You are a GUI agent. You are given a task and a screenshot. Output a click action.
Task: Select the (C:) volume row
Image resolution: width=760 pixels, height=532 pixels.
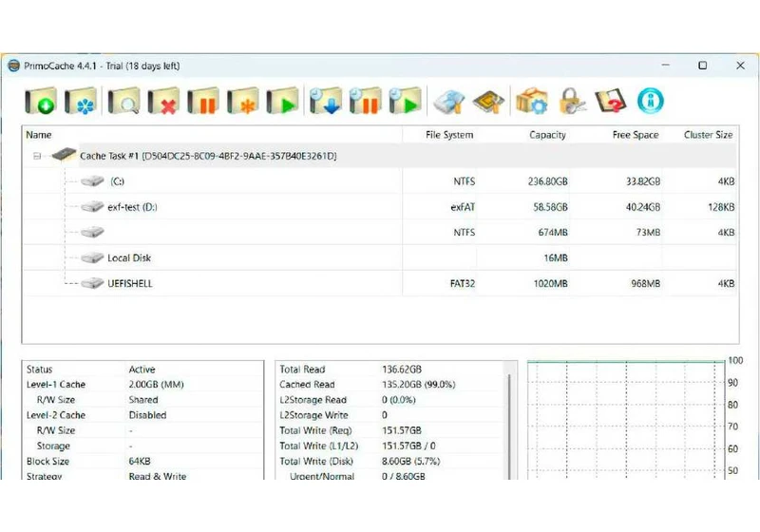tap(380, 181)
